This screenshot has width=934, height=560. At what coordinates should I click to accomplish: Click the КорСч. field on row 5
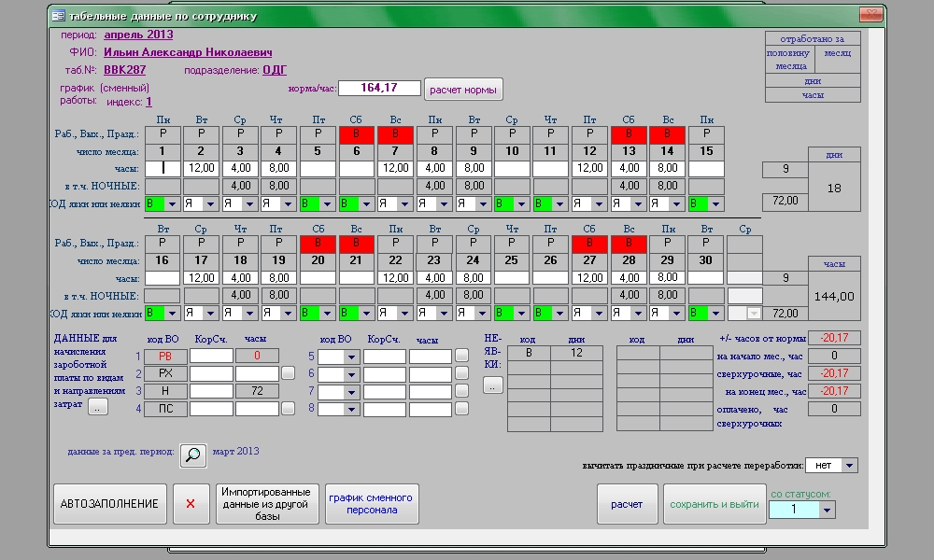385,357
